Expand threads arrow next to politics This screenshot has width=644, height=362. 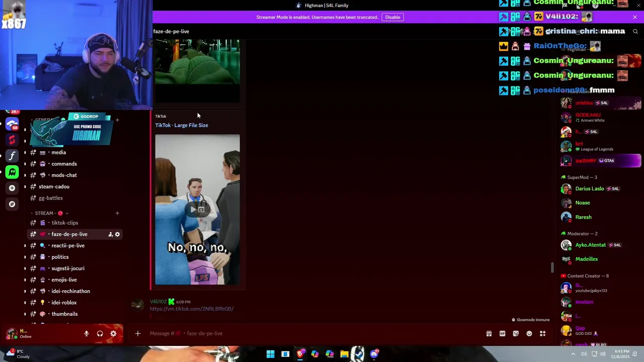coord(25,257)
